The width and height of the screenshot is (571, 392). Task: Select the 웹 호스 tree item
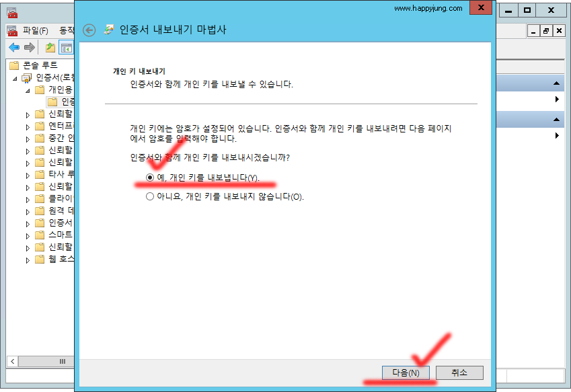[x=57, y=259]
